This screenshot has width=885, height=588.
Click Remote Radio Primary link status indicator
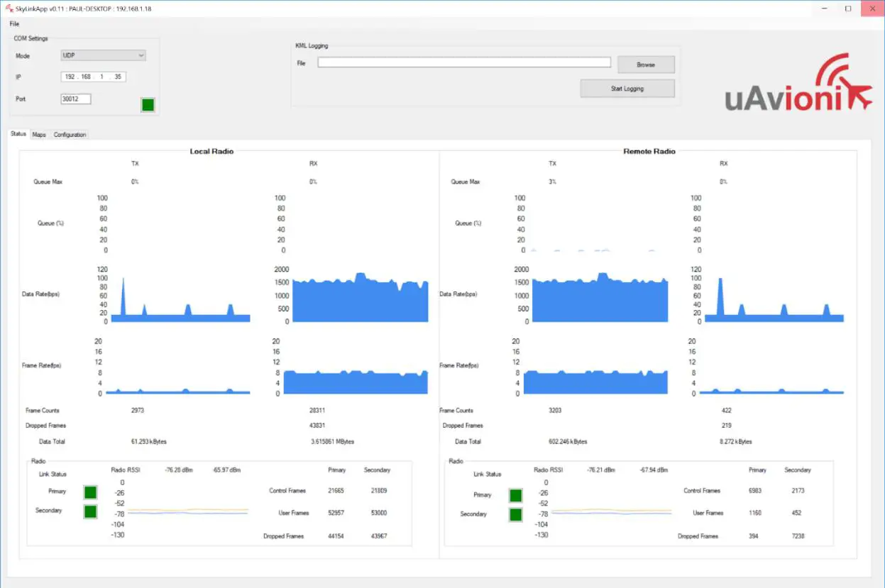tap(515, 496)
